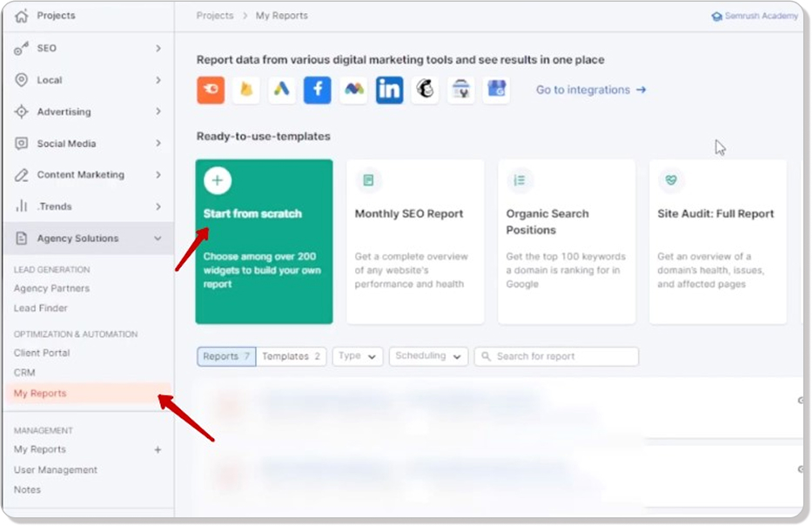Viewport: 812px width, 526px height.
Task: Switch to the Templates tab
Action: click(291, 356)
